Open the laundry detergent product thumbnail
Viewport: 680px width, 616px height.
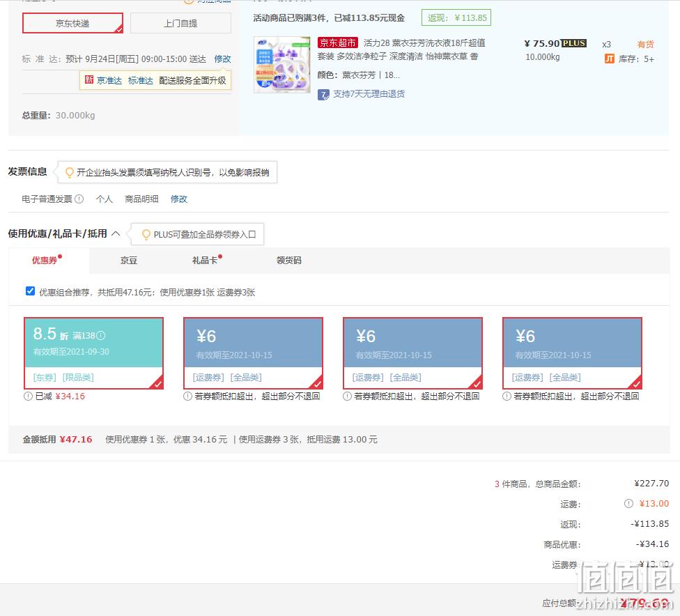click(282, 65)
